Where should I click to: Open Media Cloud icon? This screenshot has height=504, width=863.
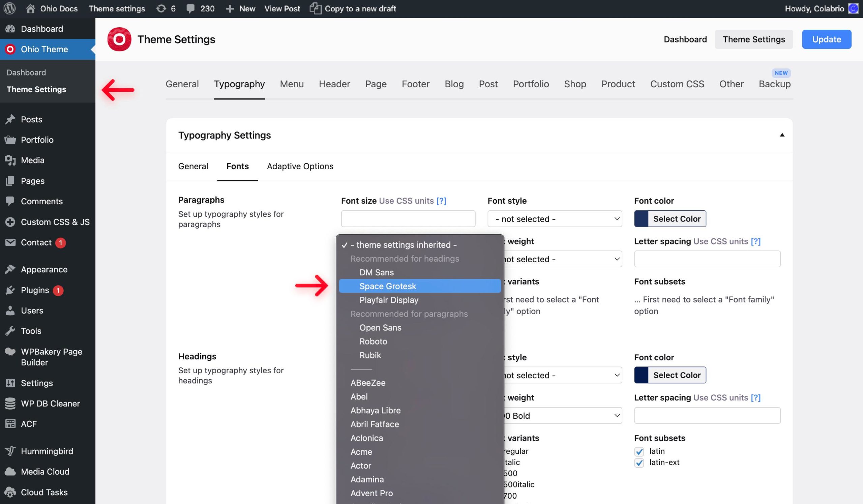click(x=10, y=472)
